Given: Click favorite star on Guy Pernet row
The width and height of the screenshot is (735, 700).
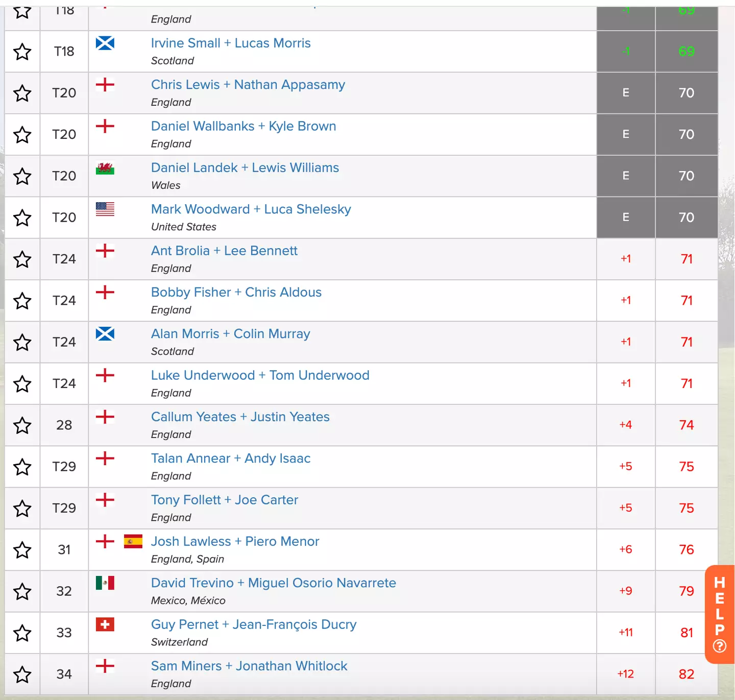Looking at the screenshot, I should click(22, 634).
